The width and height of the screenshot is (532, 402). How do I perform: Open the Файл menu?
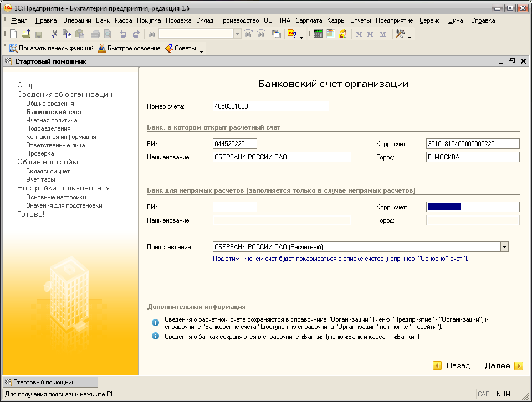tap(19, 20)
